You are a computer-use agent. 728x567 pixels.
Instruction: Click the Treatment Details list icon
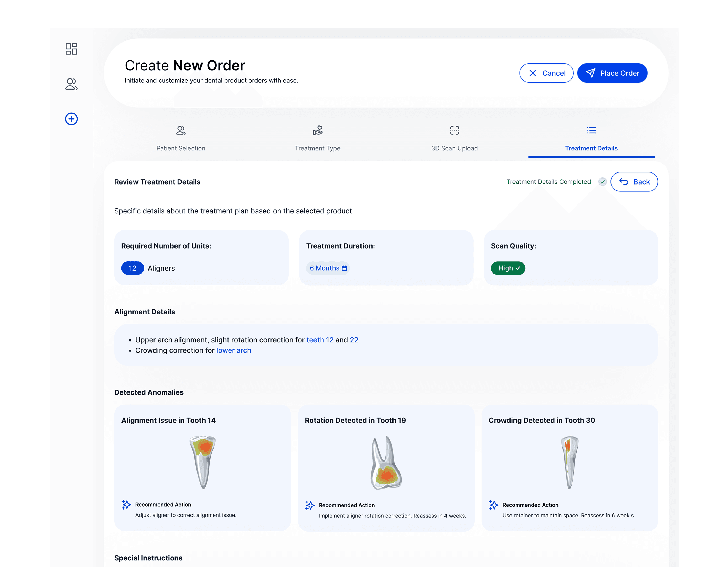[591, 130]
